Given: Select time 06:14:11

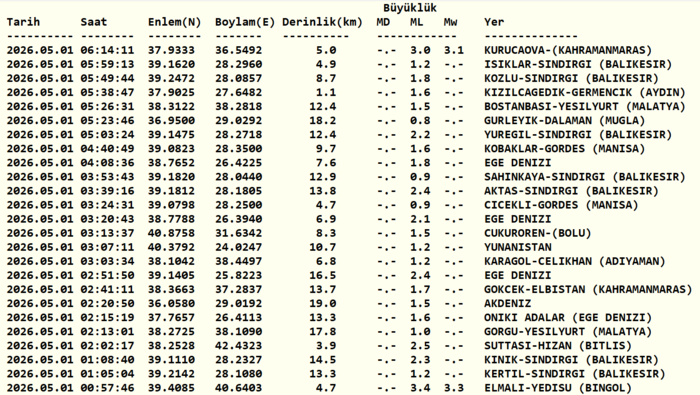Looking at the screenshot, I should [107, 50].
